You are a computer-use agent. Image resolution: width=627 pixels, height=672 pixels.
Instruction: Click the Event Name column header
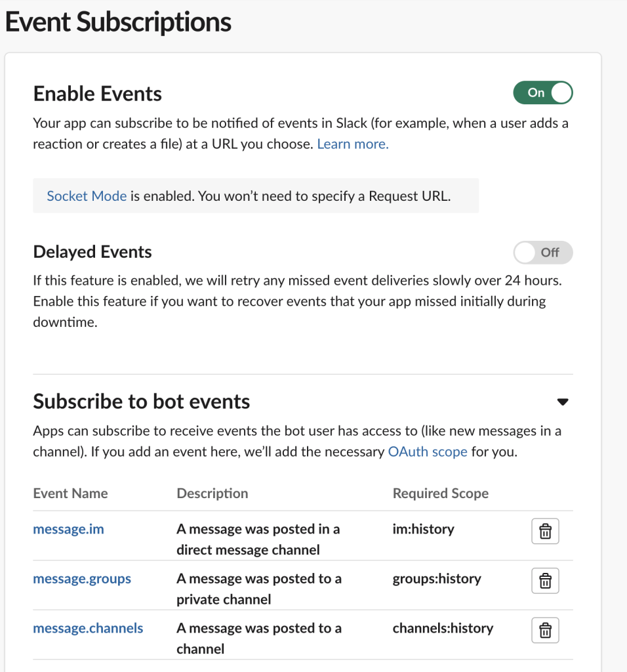pos(70,493)
